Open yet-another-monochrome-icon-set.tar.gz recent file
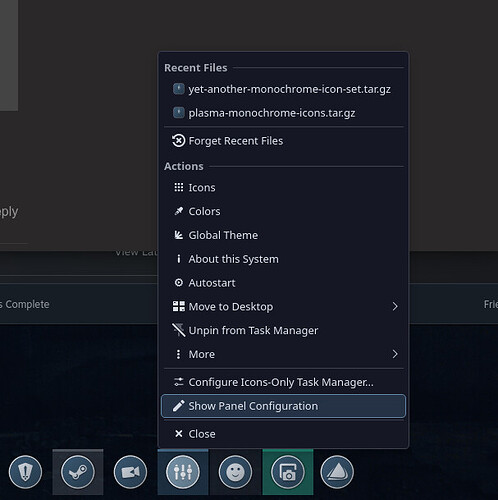The image size is (498, 500). [x=283, y=89]
